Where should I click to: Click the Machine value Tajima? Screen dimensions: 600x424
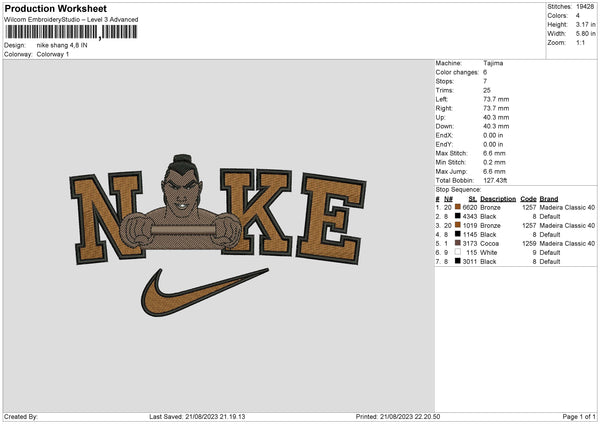pyautogui.click(x=493, y=63)
